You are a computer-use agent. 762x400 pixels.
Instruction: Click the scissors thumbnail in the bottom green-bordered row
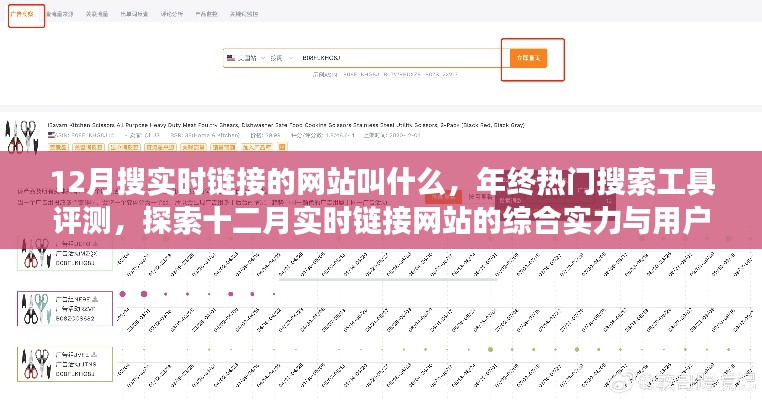(x=30, y=362)
